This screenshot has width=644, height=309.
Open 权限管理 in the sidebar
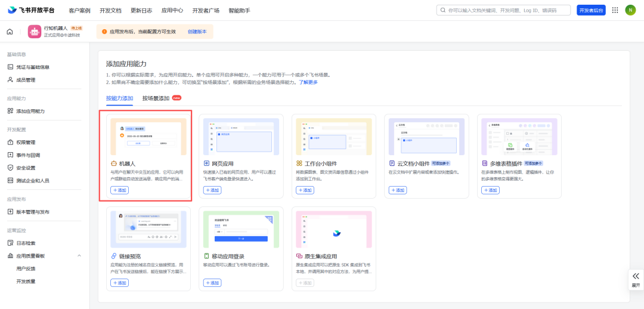click(26, 143)
